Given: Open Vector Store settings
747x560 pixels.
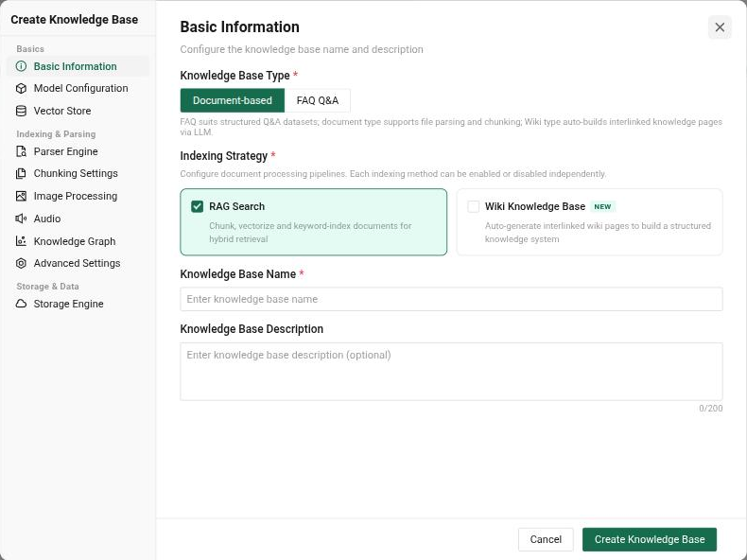Looking at the screenshot, I should click(78, 111).
